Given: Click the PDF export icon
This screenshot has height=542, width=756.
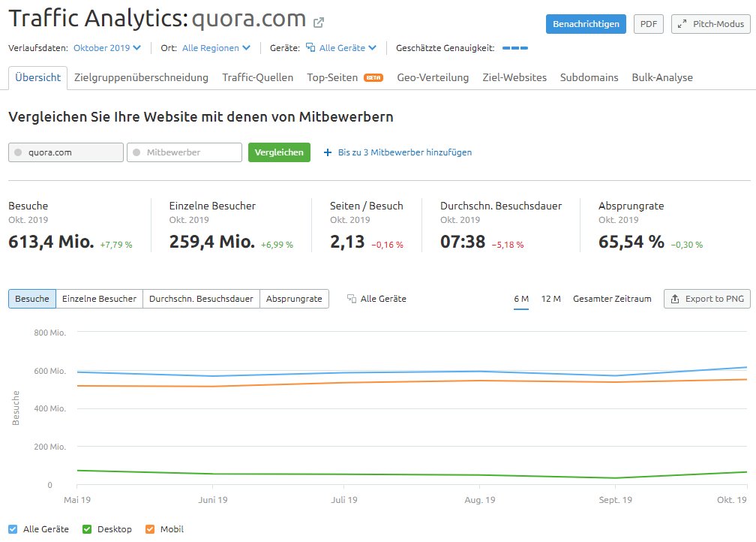Looking at the screenshot, I should 648,23.
